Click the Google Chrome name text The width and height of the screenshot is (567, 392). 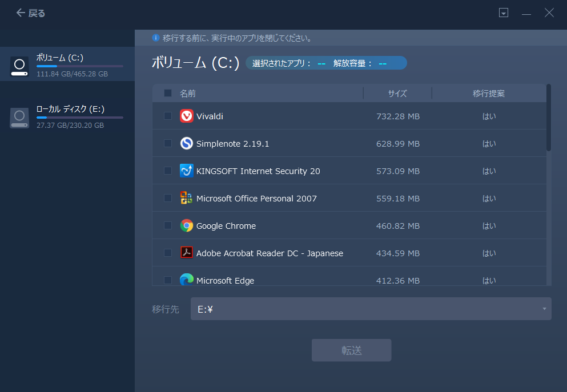point(226,226)
